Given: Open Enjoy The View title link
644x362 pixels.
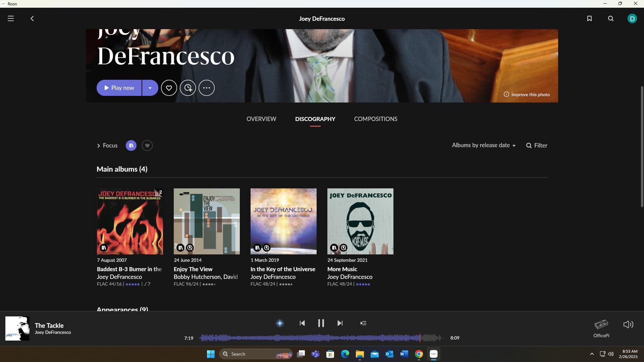Looking at the screenshot, I should 193,269.
